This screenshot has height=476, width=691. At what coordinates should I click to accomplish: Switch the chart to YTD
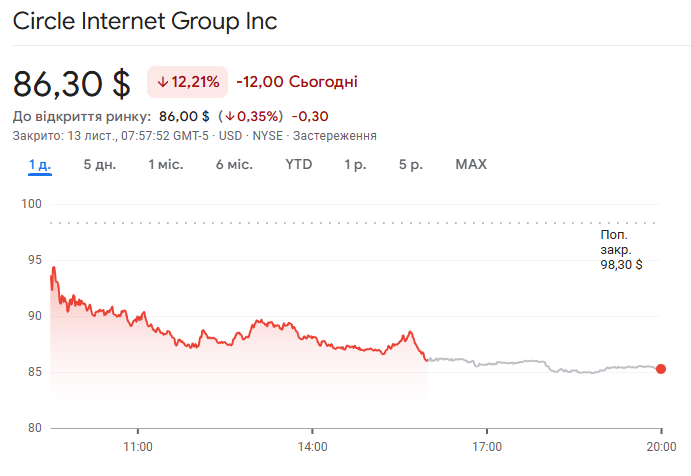pyautogui.click(x=299, y=164)
